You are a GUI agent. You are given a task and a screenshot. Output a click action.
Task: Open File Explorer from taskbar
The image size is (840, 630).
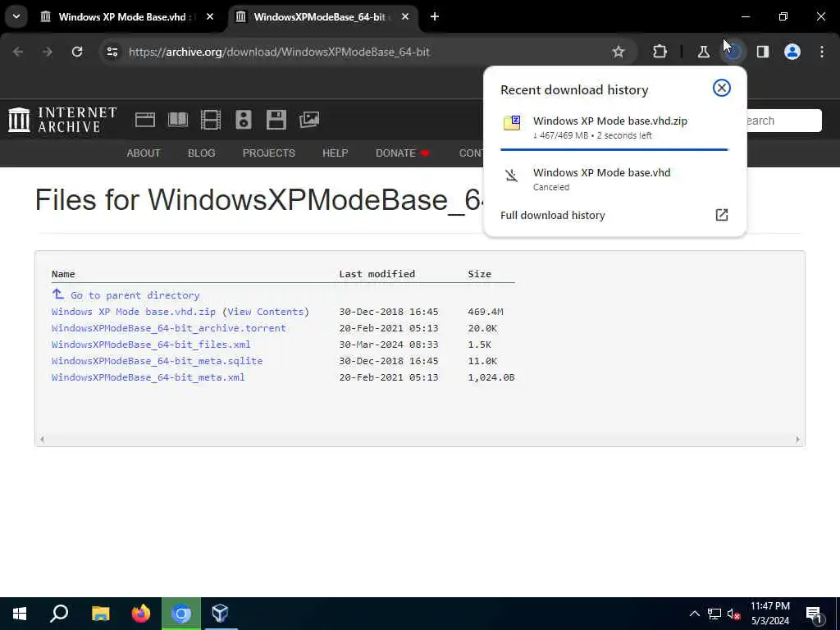tap(100, 614)
